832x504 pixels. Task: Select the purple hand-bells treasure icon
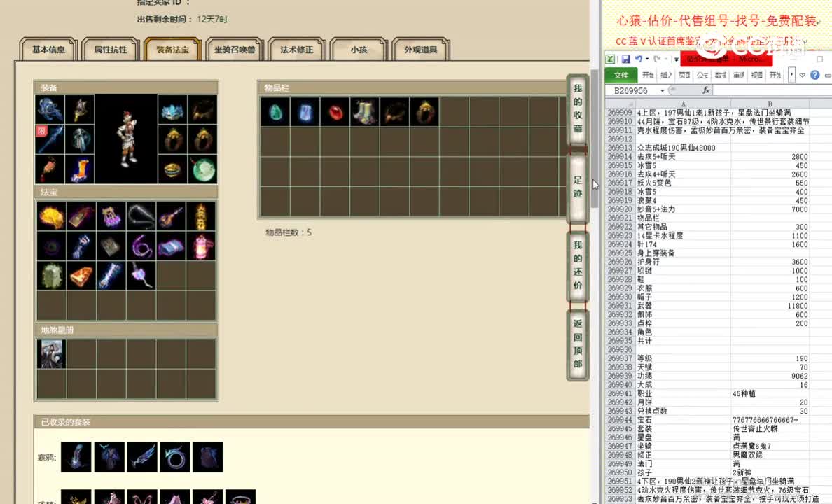(x=111, y=216)
